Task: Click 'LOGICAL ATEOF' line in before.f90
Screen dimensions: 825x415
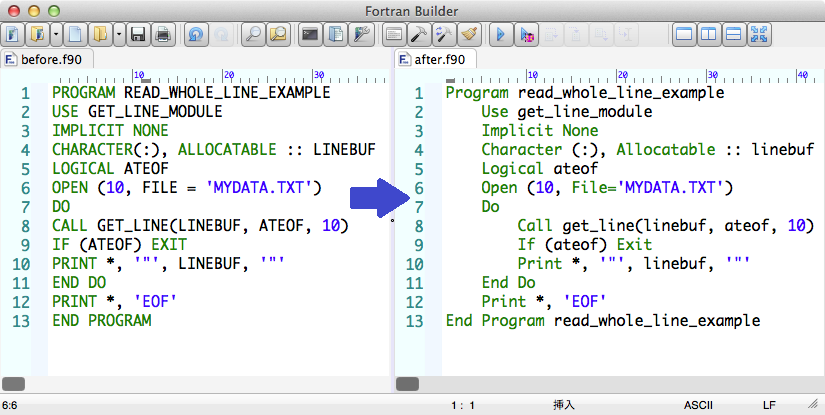Action: pyautogui.click(x=110, y=168)
